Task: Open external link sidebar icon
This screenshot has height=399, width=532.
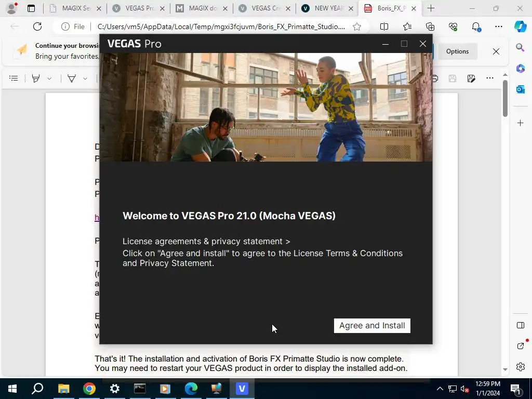Action: click(x=520, y=346)
